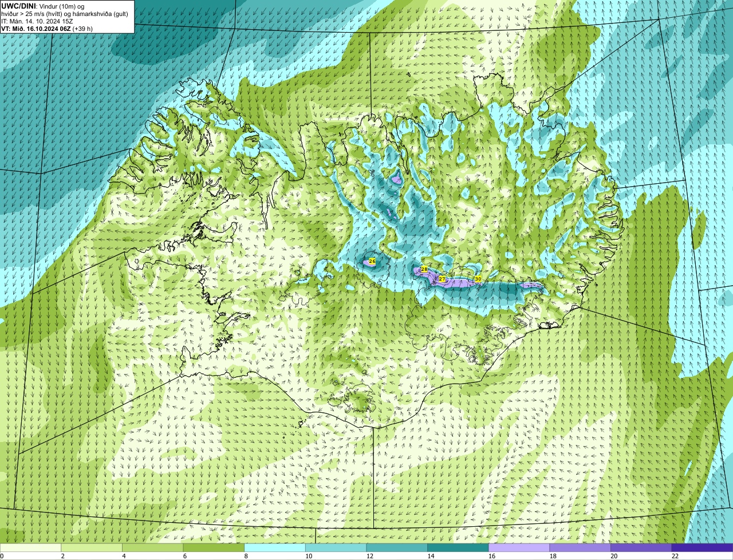Click the 'UWC/DINI: Vindur (10m) og' title line
The height and width of the screenshot is (560, 733).
click(43, 6)
